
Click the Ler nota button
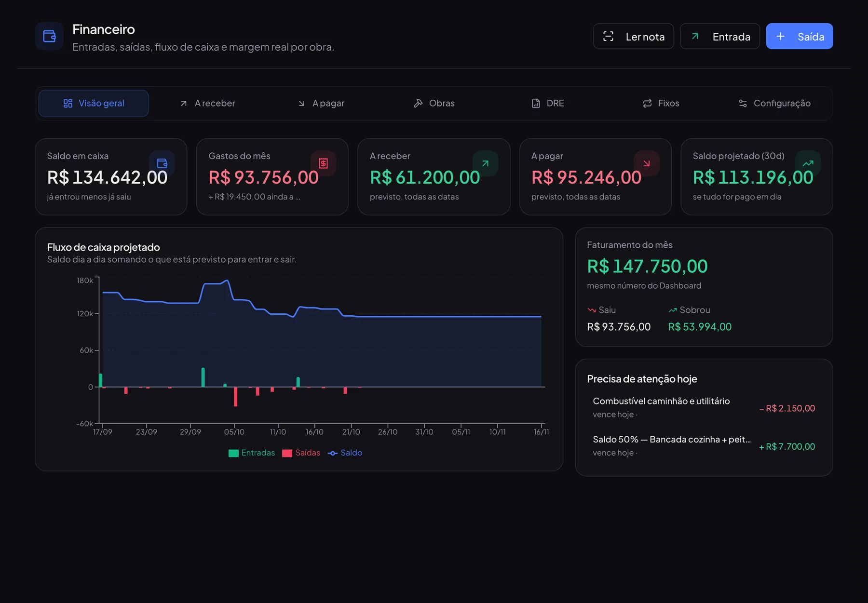(x=633, y=36)
